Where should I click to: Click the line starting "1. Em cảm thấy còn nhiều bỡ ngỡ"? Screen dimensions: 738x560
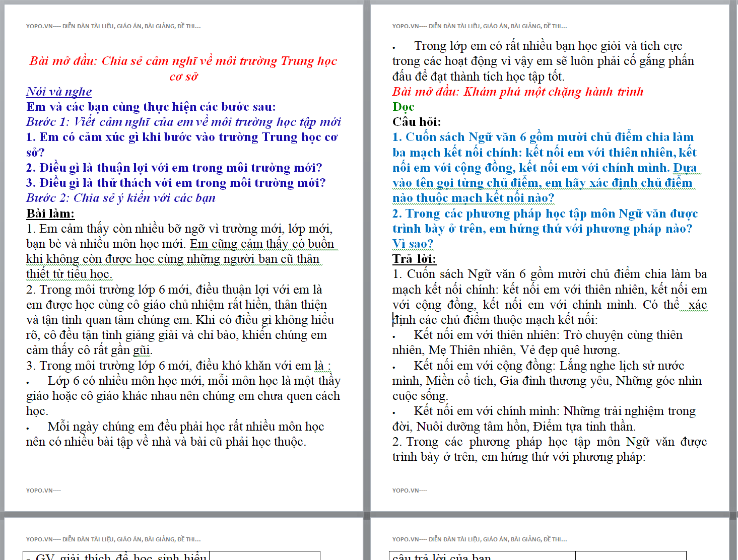coord(179,229)
